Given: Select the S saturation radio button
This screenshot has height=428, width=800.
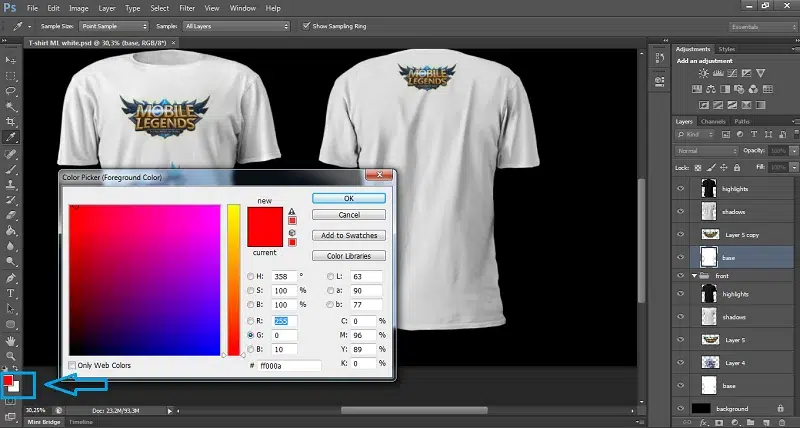Looking at the screenshot, I should point(251,290).
